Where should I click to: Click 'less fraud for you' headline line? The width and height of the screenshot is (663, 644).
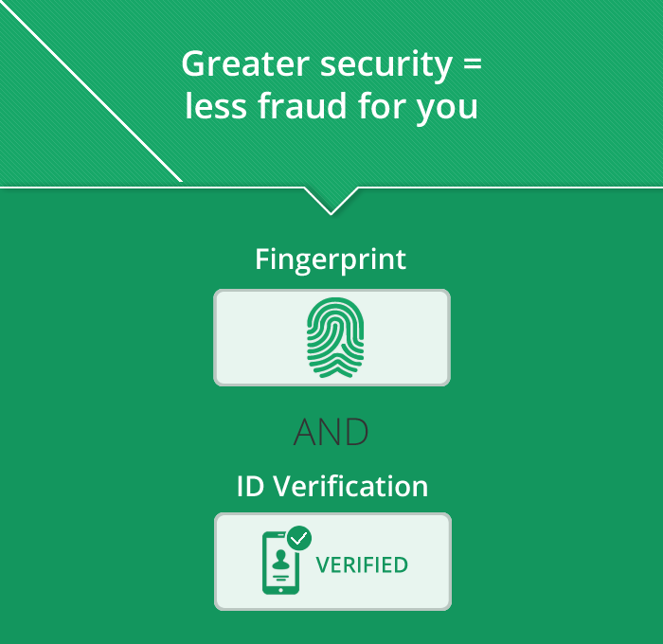[331, 107]
